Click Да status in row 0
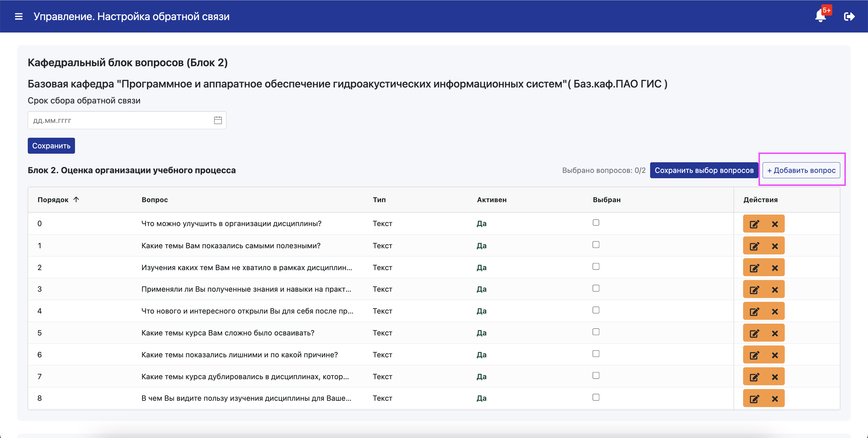Image resolution: width=868 pixels, height=438 pixels. click(x=482, y=223)
